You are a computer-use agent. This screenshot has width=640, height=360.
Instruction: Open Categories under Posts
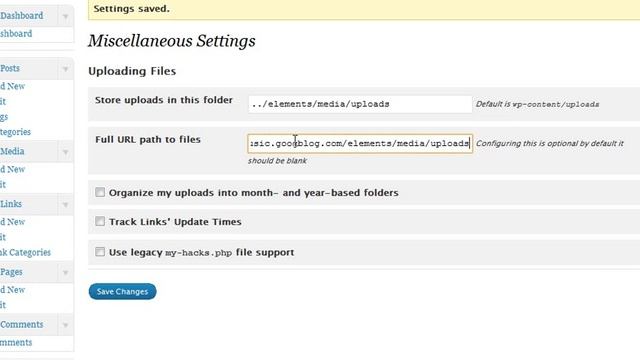[16, 132]
